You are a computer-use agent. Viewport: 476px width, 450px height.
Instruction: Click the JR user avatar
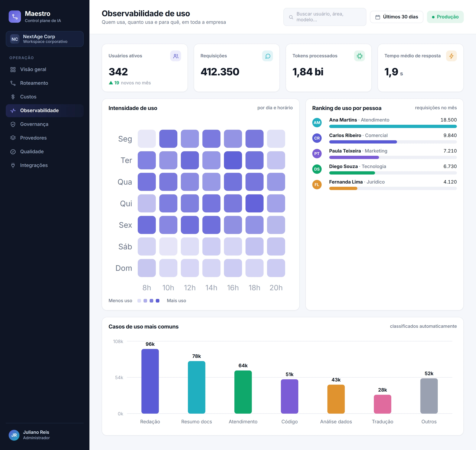(x=14, y=435)
